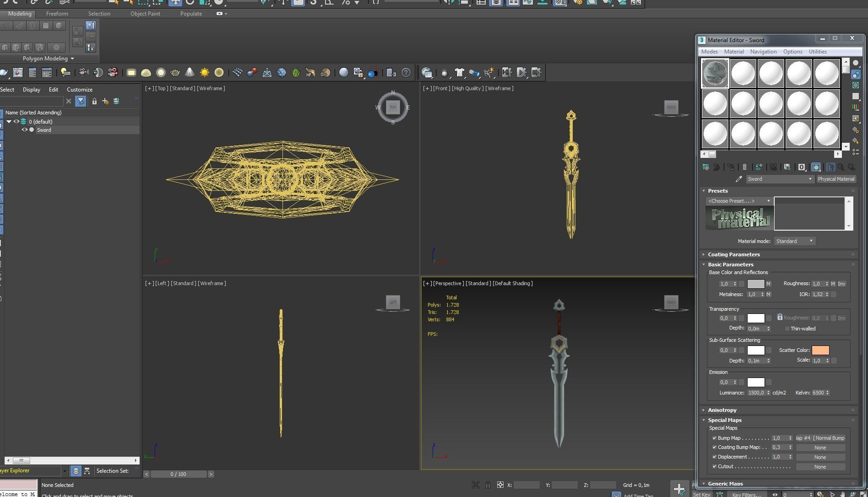Click None button for Cutout map
Screen dimensions: 868x497
820,467
